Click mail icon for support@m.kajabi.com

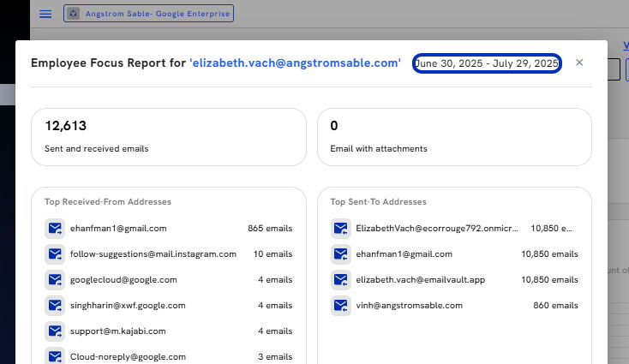pyautogui.click(x=55, y=331)
